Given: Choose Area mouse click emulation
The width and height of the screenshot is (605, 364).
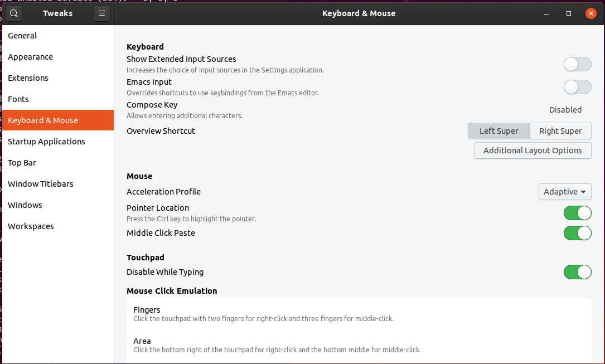Looking at the screenshot, I should coord(359,345).
